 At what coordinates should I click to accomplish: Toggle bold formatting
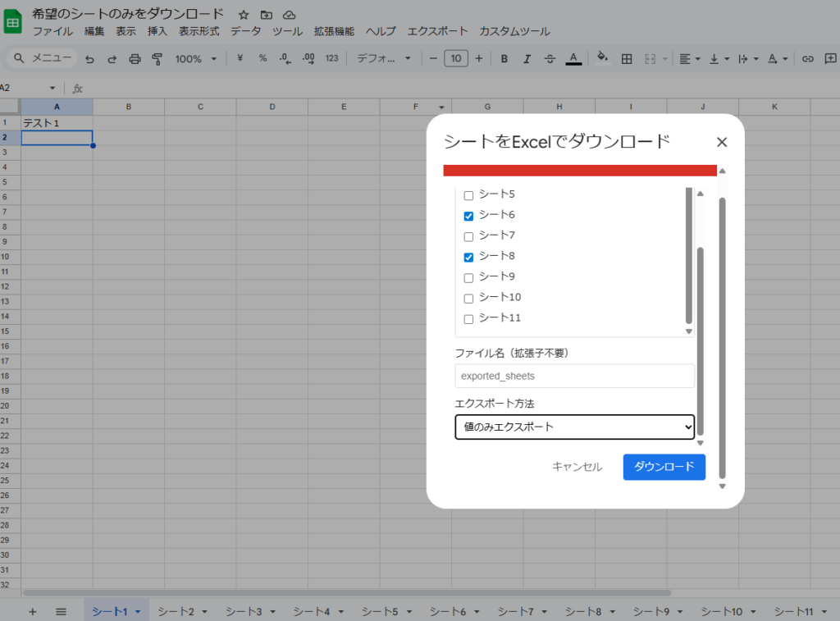(x=504, y=59)
